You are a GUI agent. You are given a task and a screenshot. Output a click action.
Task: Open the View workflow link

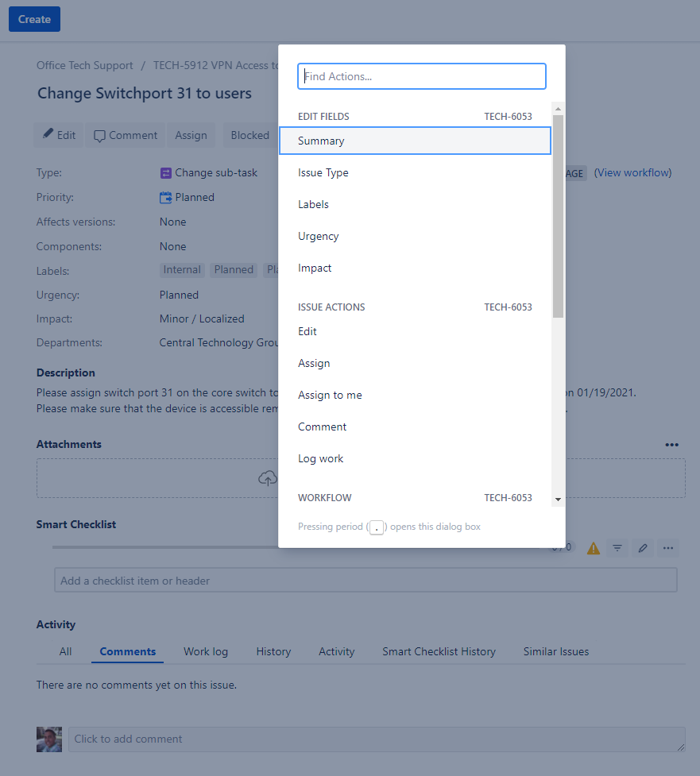point(632,172)
